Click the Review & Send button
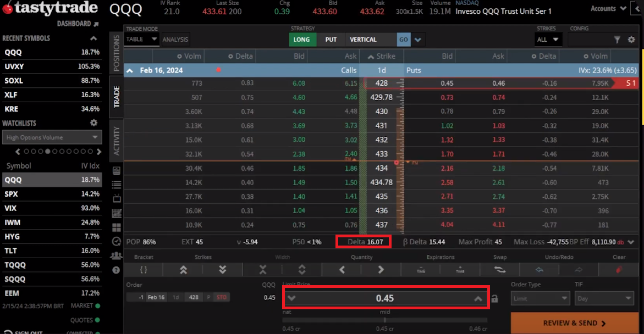The height and width of the screenshot is (334, 644). tap(574, 323)
